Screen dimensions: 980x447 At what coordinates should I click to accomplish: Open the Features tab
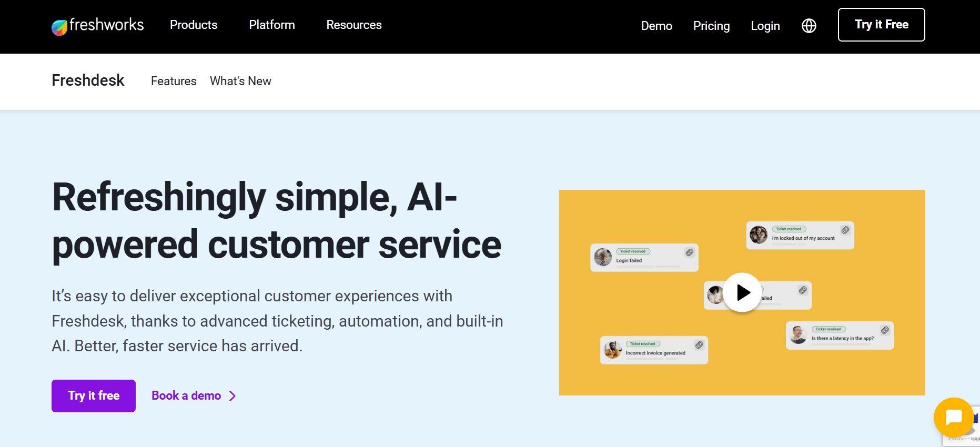[174, 81]
